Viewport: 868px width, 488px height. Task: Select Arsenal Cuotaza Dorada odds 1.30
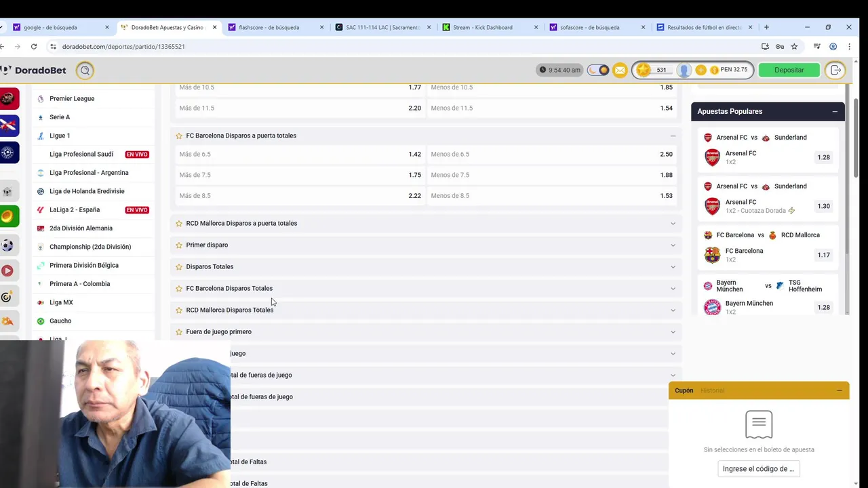(x=823, y=206)
